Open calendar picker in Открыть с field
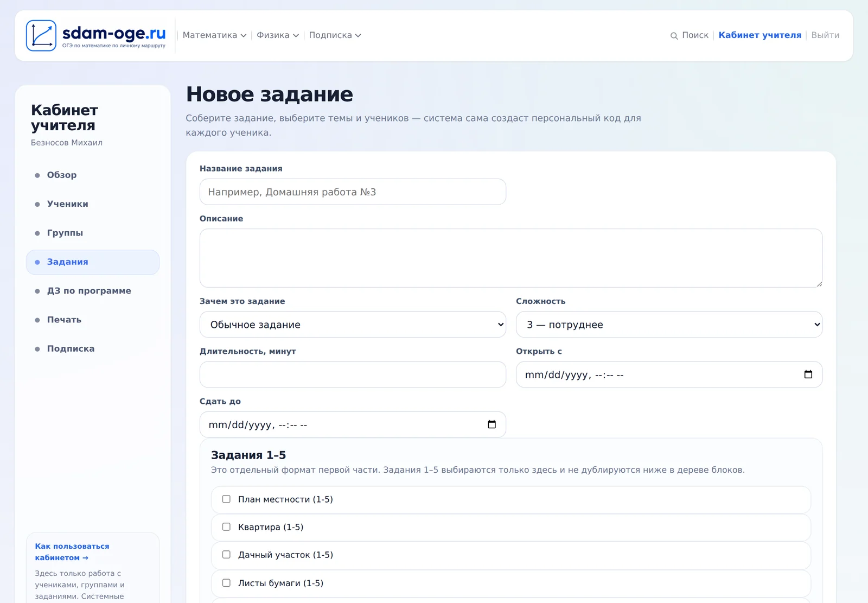The height and width of the screenshot is (603, 868). point(808,375)
